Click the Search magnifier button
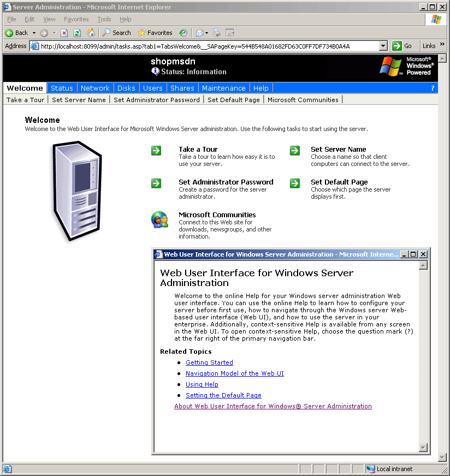Viewport: 450px width, 476px height. coord(116,33)
